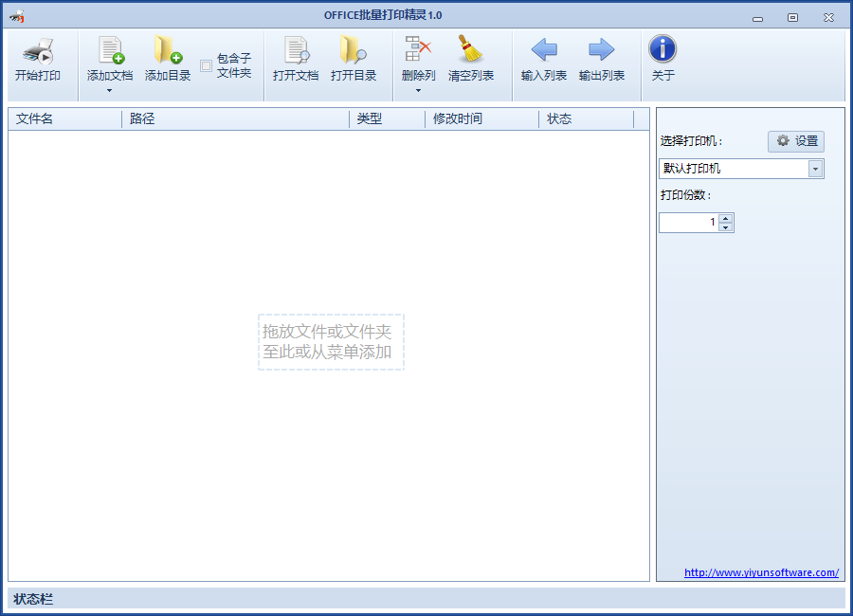Click the 添加目录 add folder icon
This screenshot has height=616, width=853.
coord(167,52)
